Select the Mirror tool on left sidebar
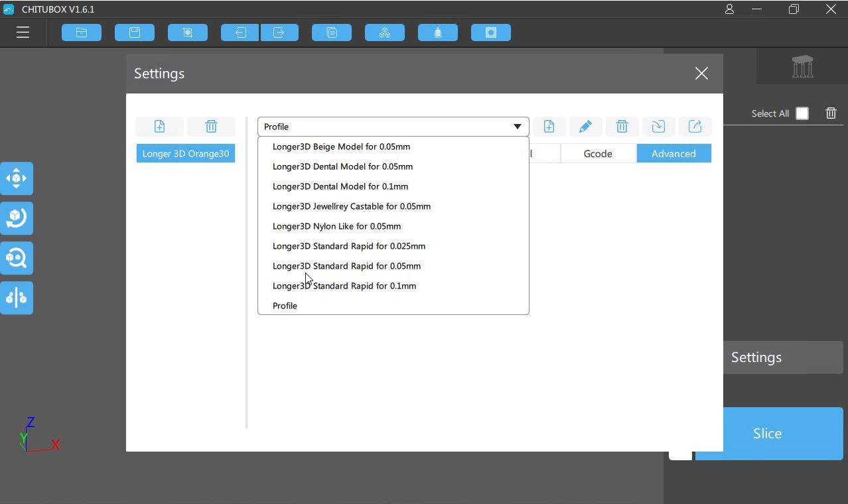848x504 pixels. tap(17, 298)
